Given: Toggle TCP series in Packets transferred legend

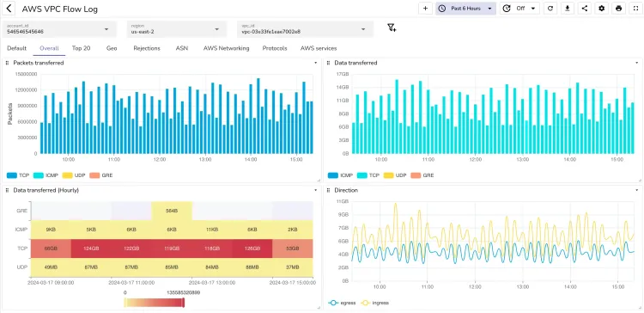Looking at the screenshot, I should (x=18, y=175).
